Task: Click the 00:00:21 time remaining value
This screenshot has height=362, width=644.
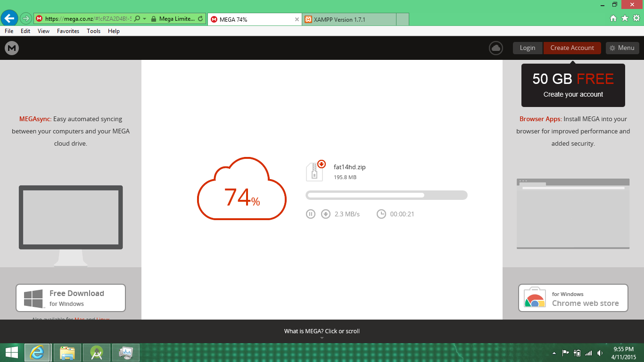Action: pyautogui.click(x=402, y=214)
